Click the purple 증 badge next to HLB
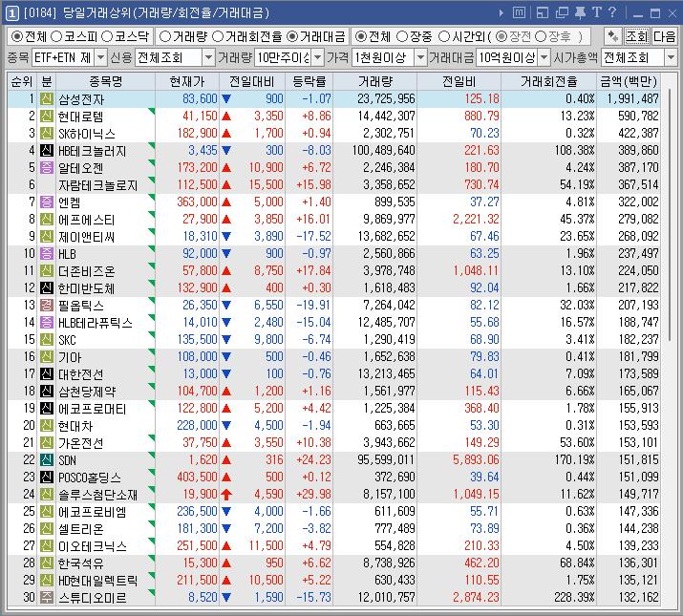Screen dimensions: 683x616 [x=46, y=253]
